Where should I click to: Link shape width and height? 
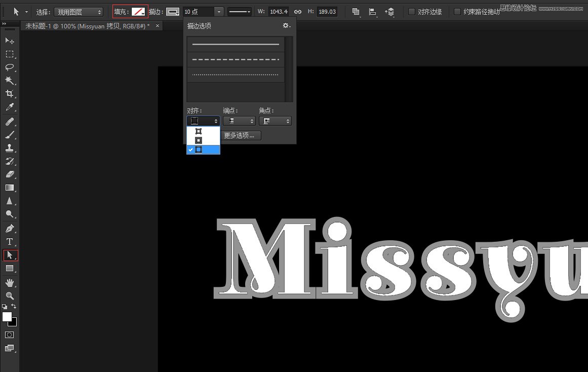coord(297,12)
